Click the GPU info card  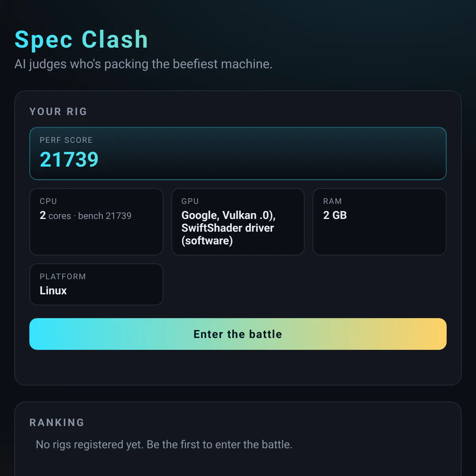coord(238,222)
